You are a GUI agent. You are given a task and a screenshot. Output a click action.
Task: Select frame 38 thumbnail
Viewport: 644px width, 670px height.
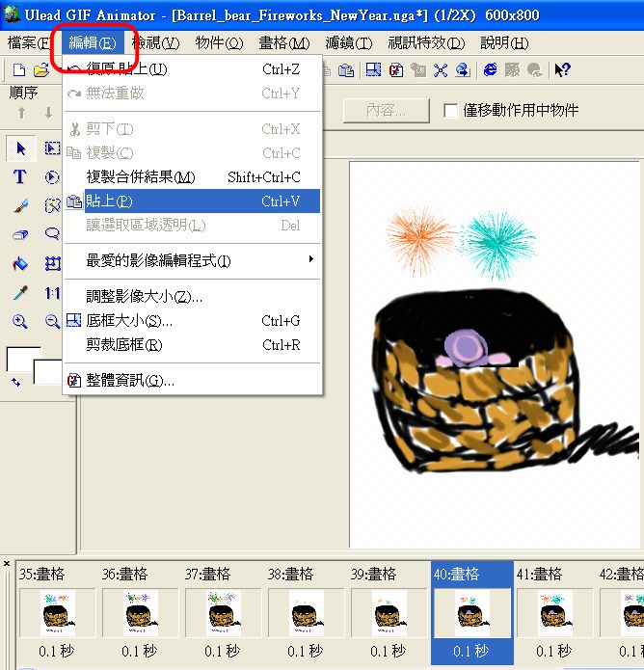click(307, 613)
